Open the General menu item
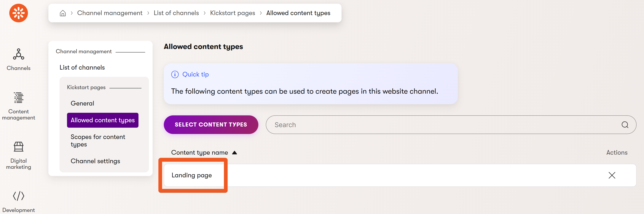Image resolution: width=644 pixels, height=214 pixels. [x=82, y=103]
